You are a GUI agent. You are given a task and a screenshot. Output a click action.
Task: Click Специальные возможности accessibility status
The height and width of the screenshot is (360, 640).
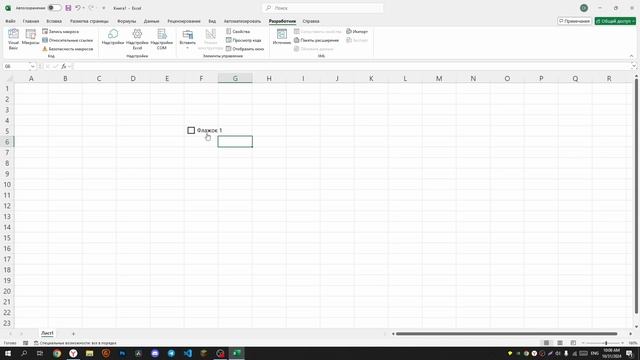[75, 343]
